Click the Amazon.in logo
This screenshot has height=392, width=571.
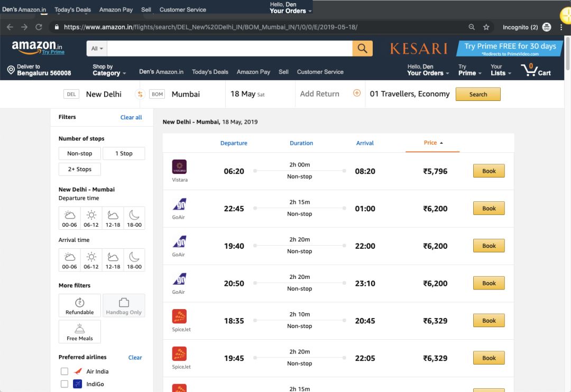pyautogui.click(x=37, y=47)
